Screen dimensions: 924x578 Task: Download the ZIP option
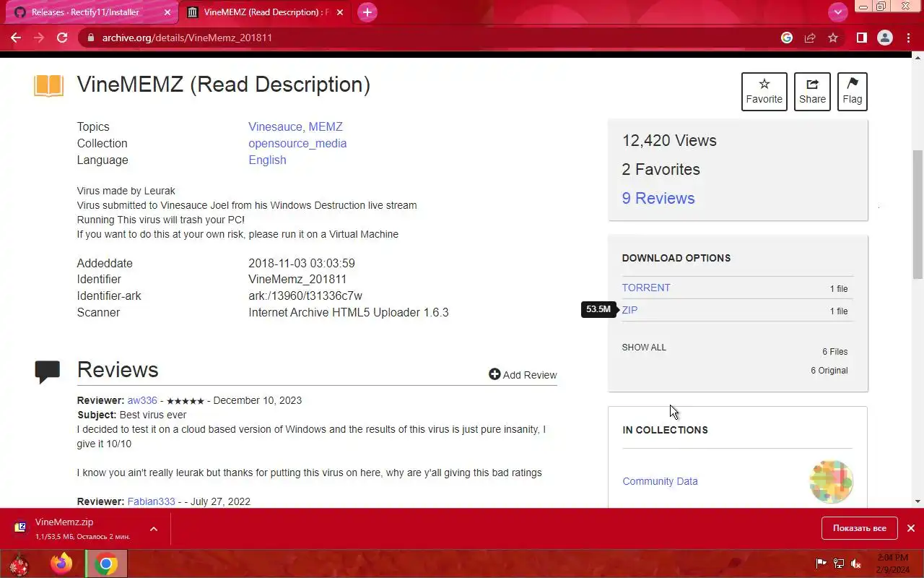click(x=629, y=310)
